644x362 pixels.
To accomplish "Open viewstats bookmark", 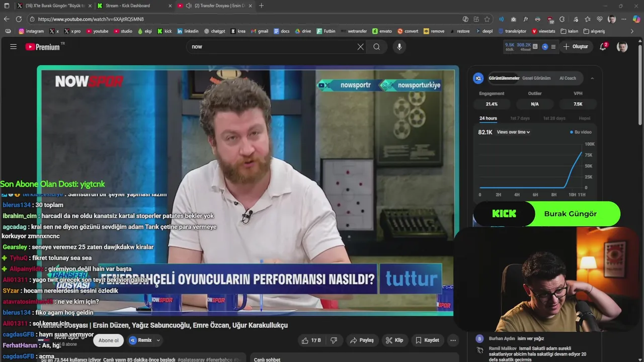I will click(x=543, y=31).
